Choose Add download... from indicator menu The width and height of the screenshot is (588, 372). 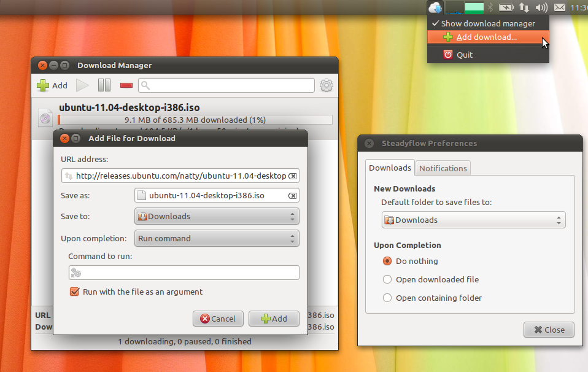pyautogui.click(x=488, y=37)
